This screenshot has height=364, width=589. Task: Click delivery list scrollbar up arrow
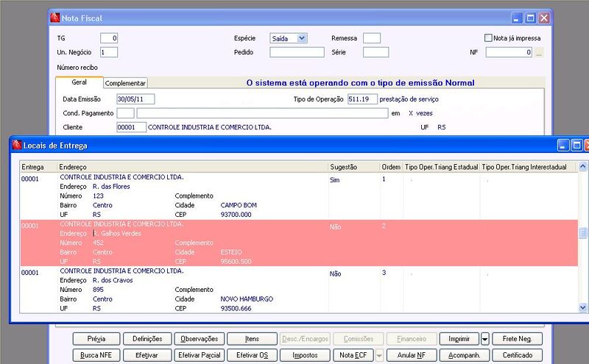582,166
